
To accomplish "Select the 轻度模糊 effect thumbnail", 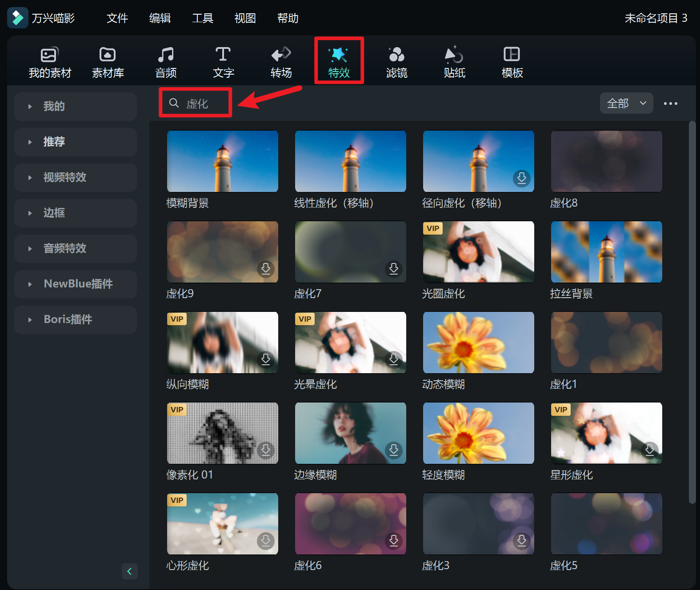I will pos(479,433).
